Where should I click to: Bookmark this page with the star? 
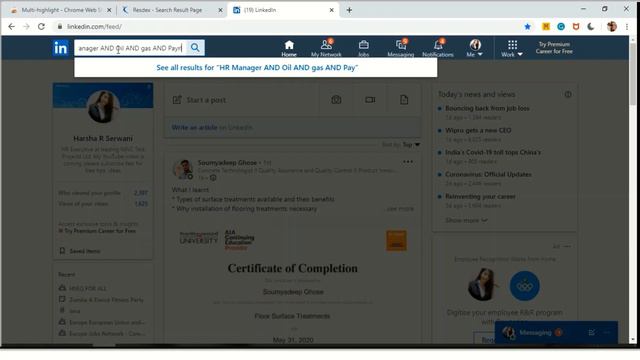(x=527, y=27)
